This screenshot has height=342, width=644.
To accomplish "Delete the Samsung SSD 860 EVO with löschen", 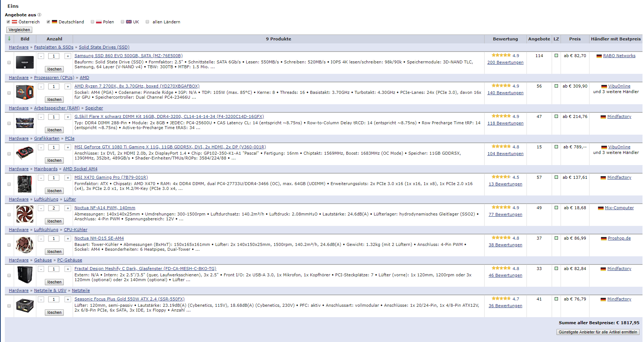I will [x=55, y=69].
